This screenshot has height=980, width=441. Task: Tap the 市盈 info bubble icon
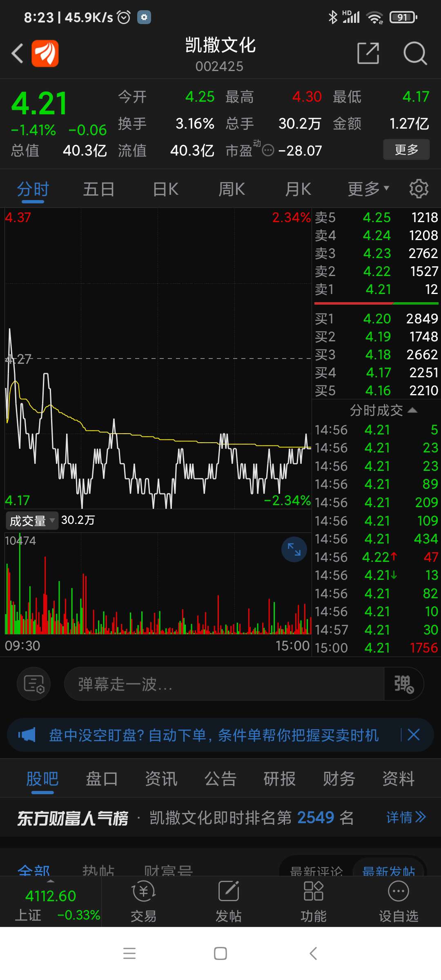268,151
